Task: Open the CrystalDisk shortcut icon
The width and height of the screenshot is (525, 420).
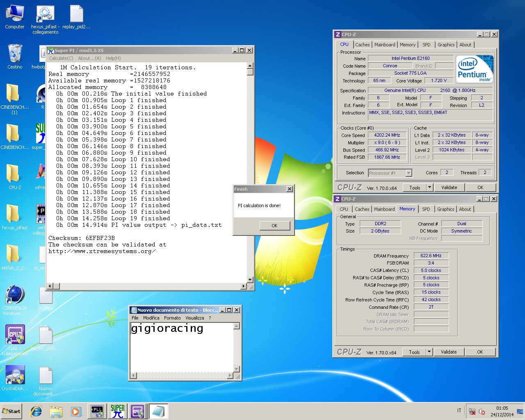Action: click(x=15, y=378)
